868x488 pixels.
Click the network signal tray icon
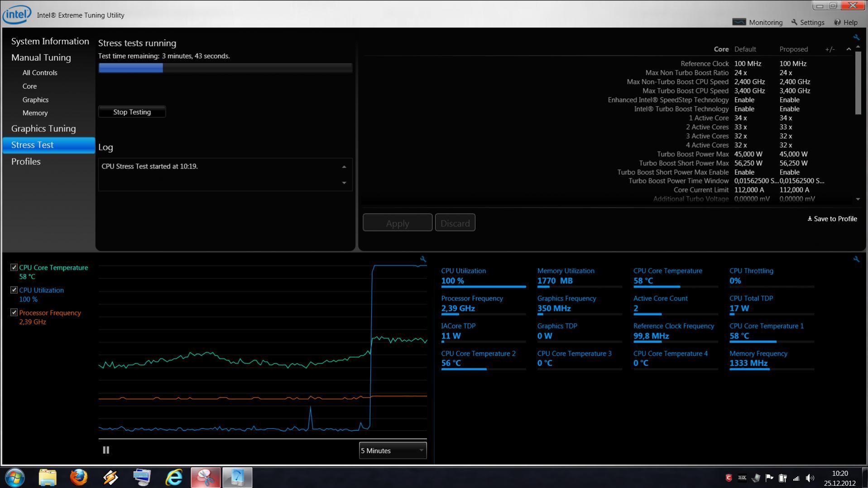[796, 478]
